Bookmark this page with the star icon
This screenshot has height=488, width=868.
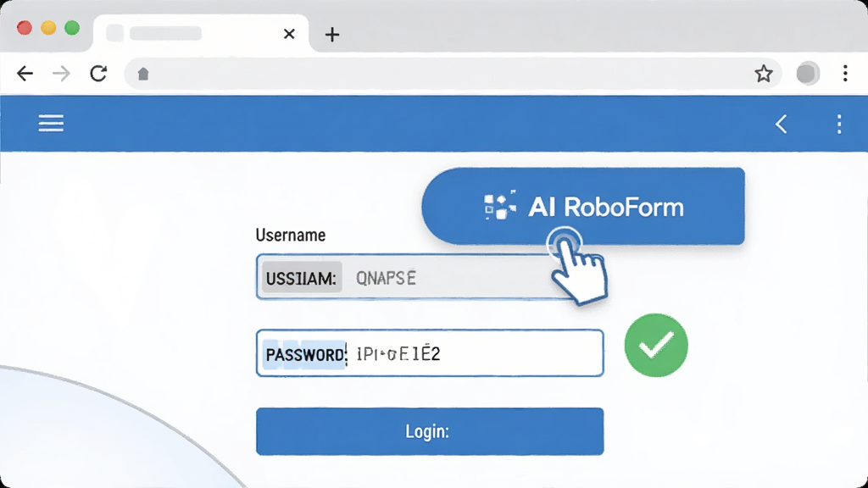(764, 73)
